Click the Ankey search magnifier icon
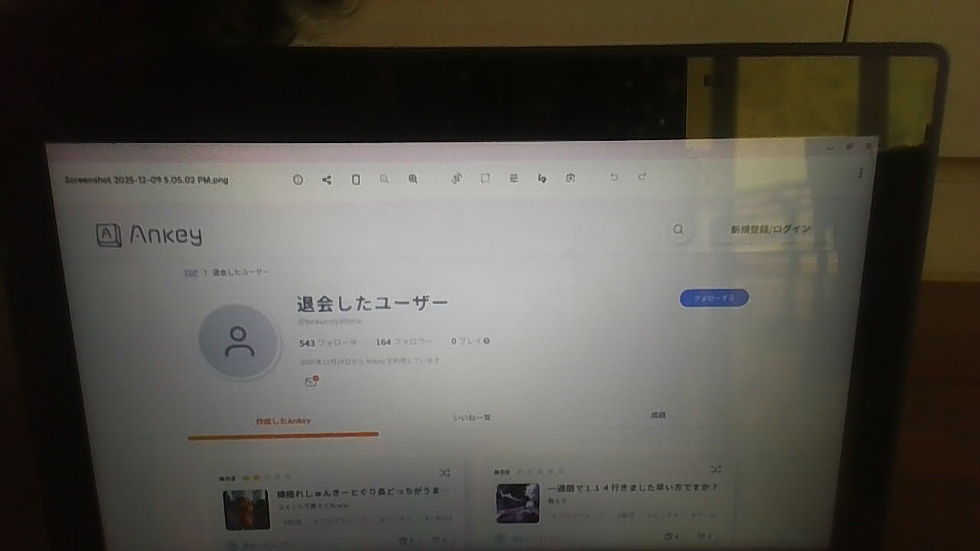 click(x=678, y=230)
